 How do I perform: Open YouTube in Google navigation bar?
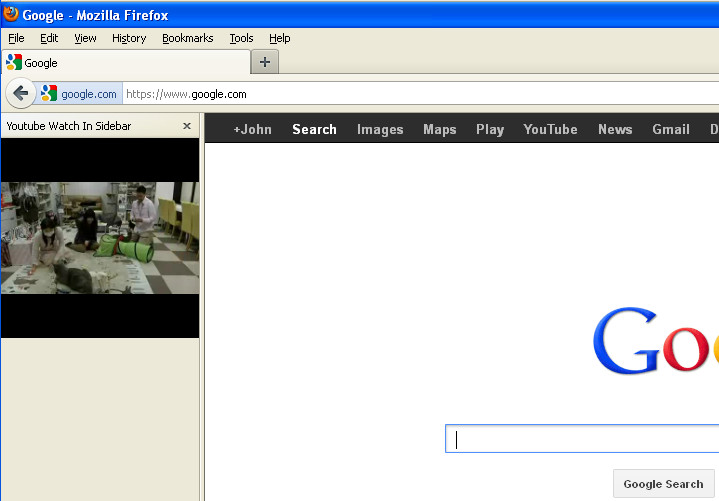(x=550, y=129)
